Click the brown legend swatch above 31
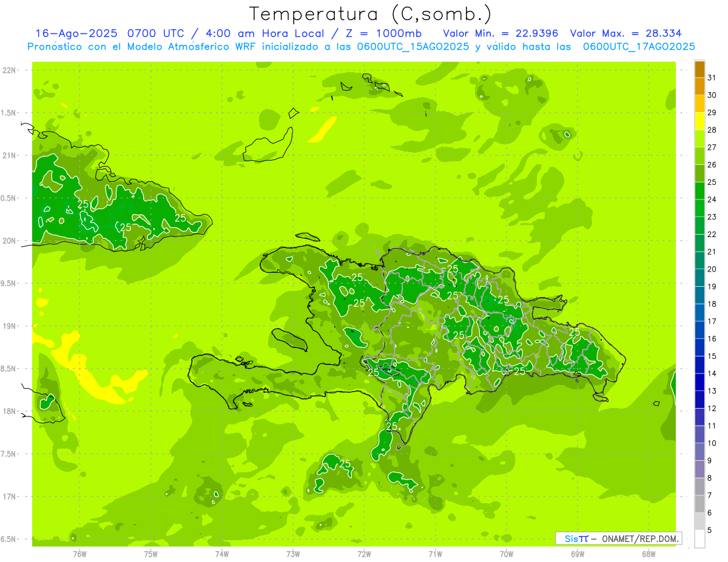The image size is (728, 562). coord(699,69)
